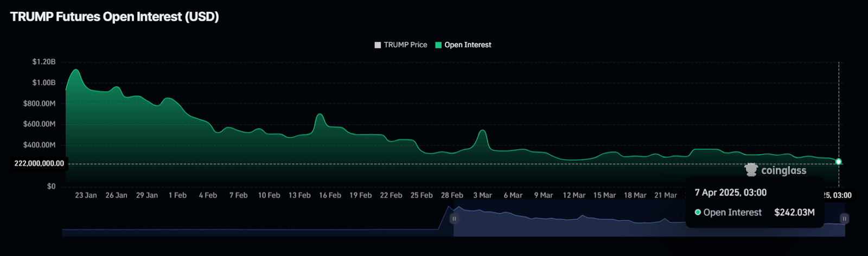Click the $1.20B y-axis label
The height and width of the screenshot is (256, 868).
point(43,62)
